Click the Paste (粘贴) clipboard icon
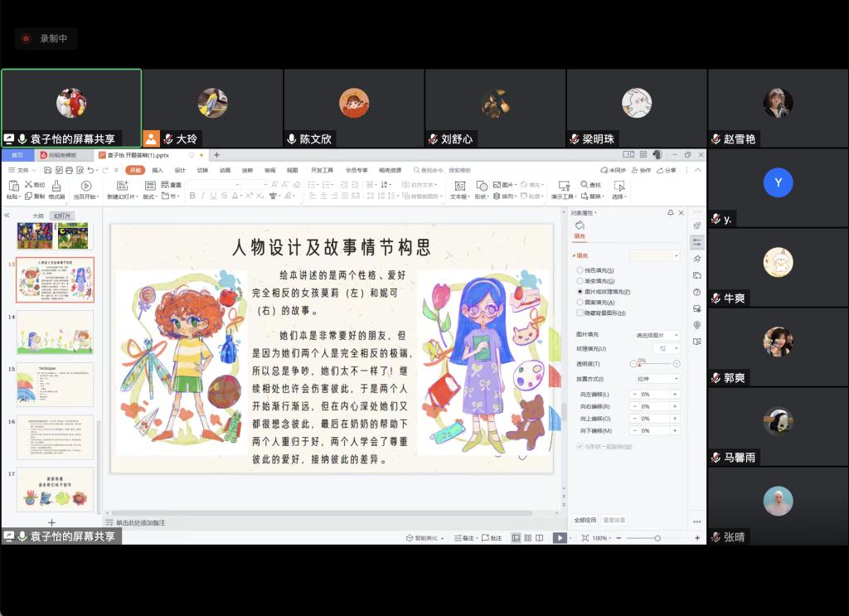Viewport: 849px width, 616px height. coord(12,186)
